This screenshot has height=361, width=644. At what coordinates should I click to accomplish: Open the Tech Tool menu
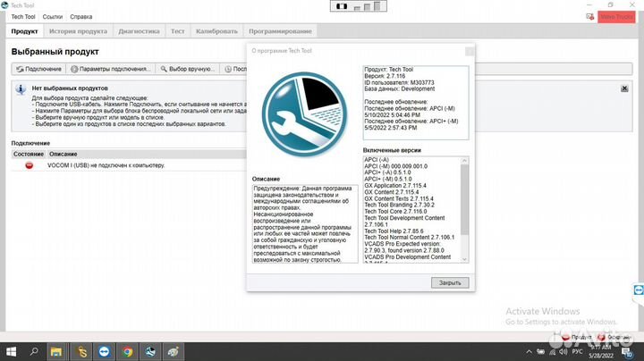point(23,17)
